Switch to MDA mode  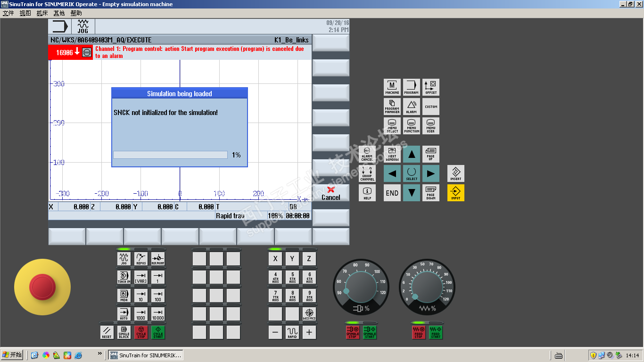click(x=124, y=296)
